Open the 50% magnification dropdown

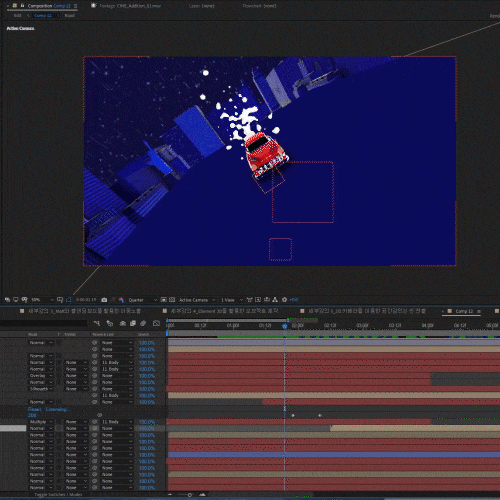tap(42, 300)
